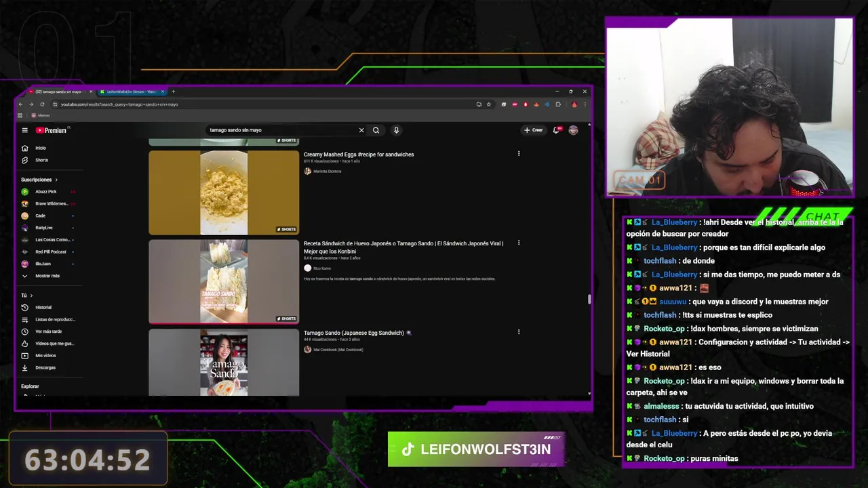Screen dimensions: 868x488
Task: Open YouTube notifications bell
Action: click(556, 130)
